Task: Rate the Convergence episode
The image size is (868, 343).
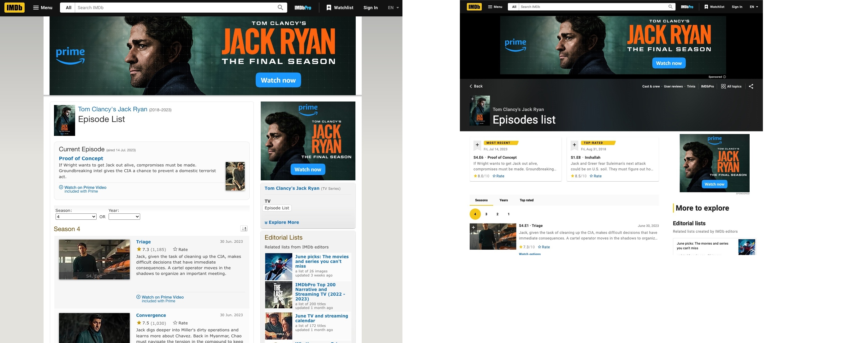Action: 180,323
